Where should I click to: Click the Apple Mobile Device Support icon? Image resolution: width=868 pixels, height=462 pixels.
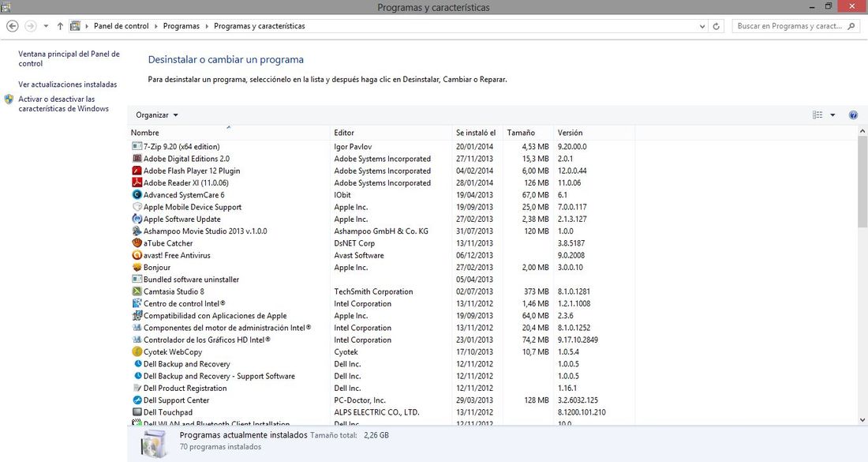point(137,207)
